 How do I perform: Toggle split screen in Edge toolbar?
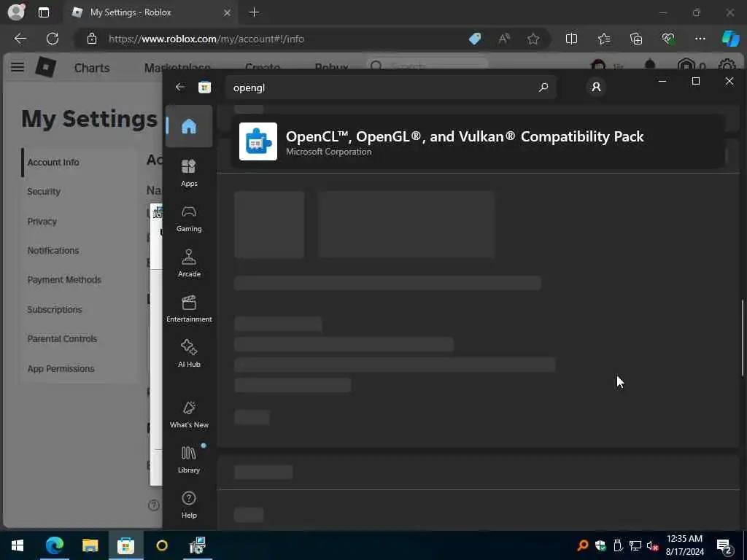coord(571,39)
